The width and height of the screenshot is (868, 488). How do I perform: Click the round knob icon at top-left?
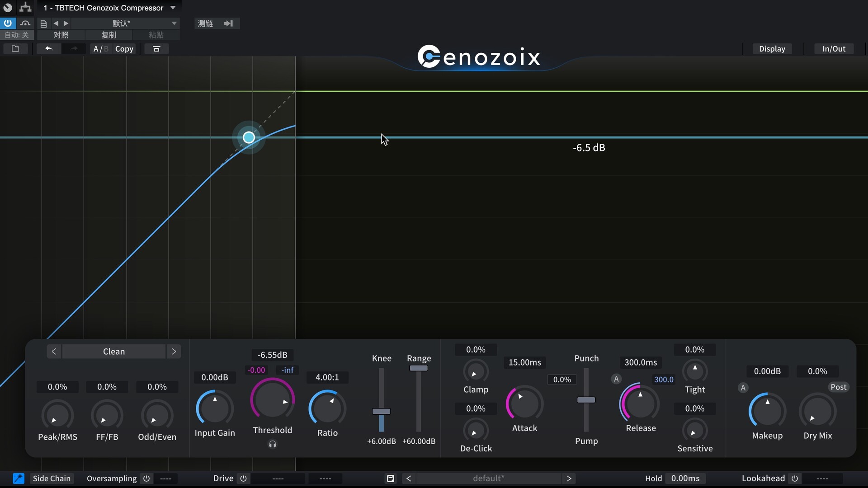click(8, 8)
